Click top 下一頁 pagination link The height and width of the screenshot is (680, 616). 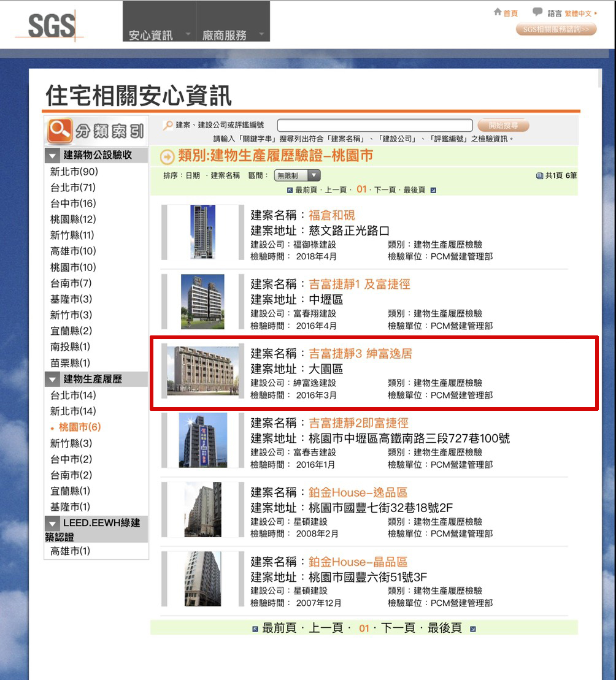click(385, 190)
